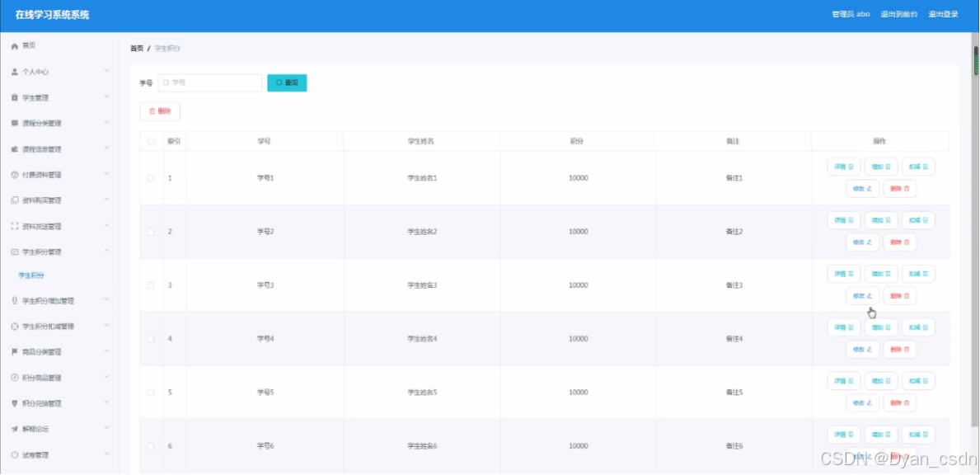Click the home icon beside 首页 in sidebar
The height and width of the screenshot is (475, 980).
15,45
